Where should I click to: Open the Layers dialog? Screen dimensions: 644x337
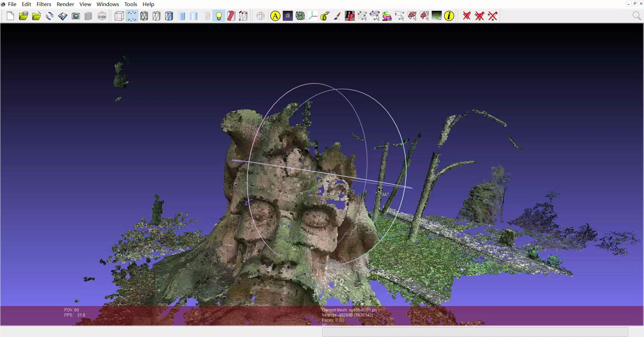tap(88, 16)
